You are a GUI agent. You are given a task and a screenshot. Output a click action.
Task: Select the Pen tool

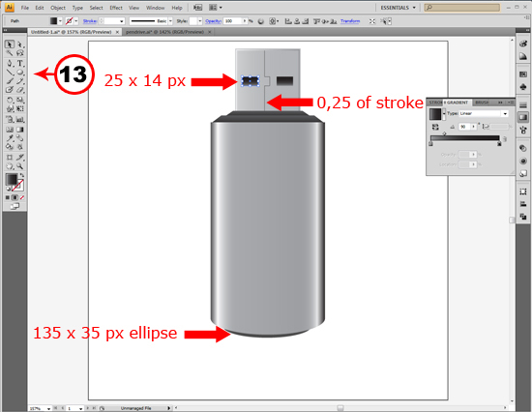[x=10, y=63]
